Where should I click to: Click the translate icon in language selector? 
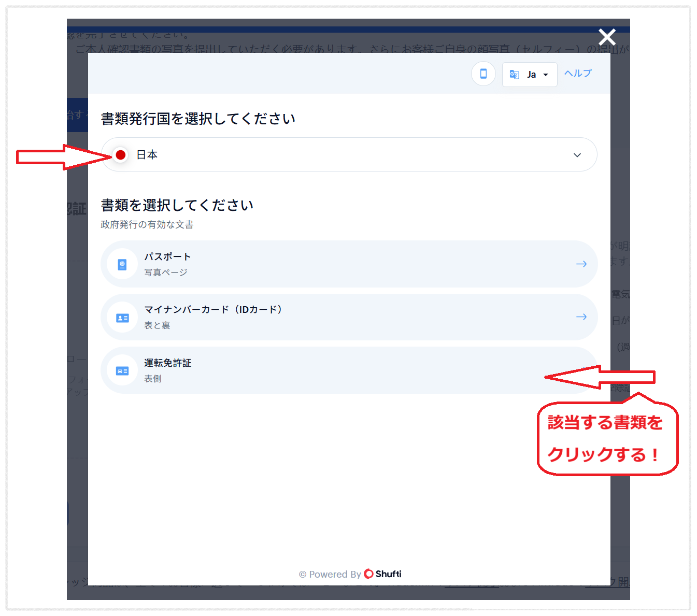514,75
